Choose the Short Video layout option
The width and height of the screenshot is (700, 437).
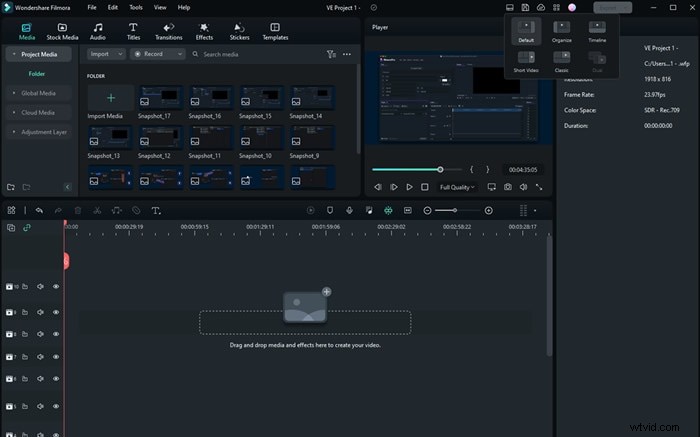[x=525, y=59]
